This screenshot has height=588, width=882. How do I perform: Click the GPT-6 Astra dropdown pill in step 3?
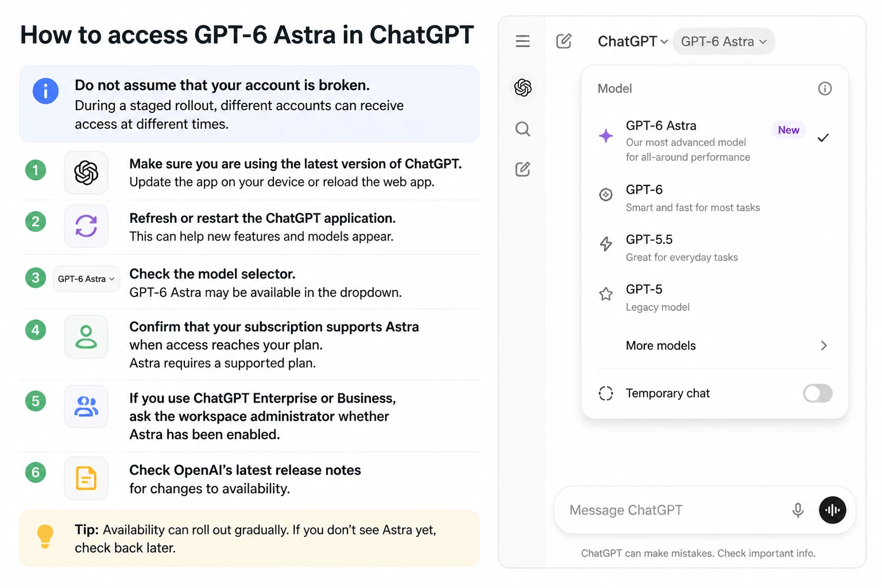[87, 279]
